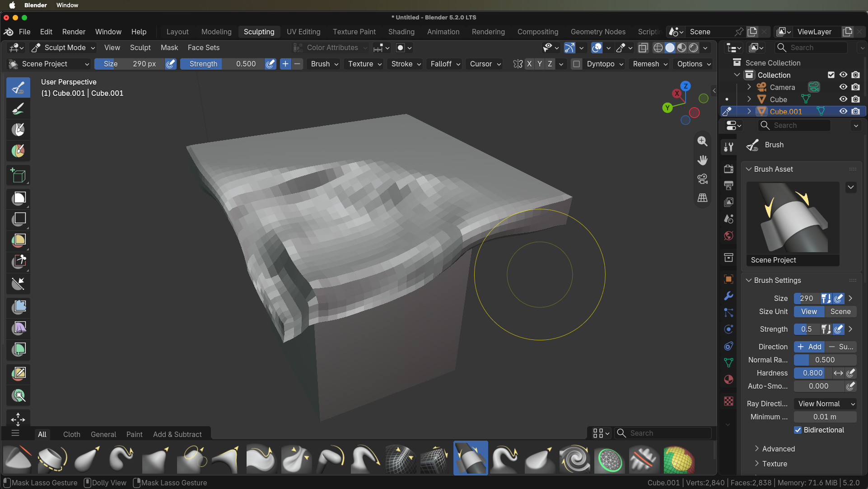Select the Cloth brush category tab
Screen dimensions: 868x489
[x=72, y=434]
